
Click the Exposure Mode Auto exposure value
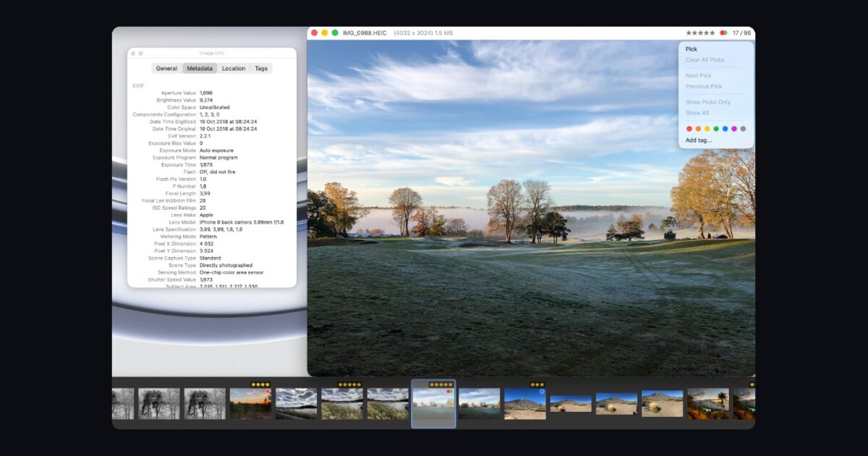pos(216,151)
